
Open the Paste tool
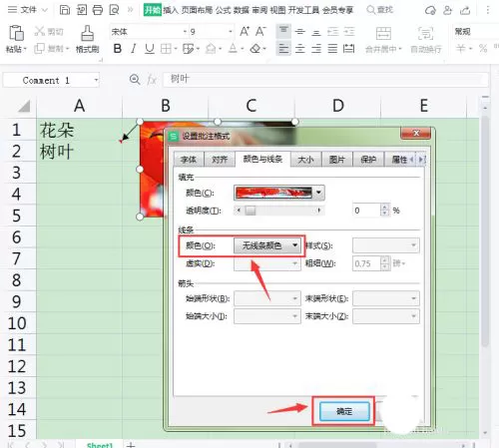click(x=16, y=39)
